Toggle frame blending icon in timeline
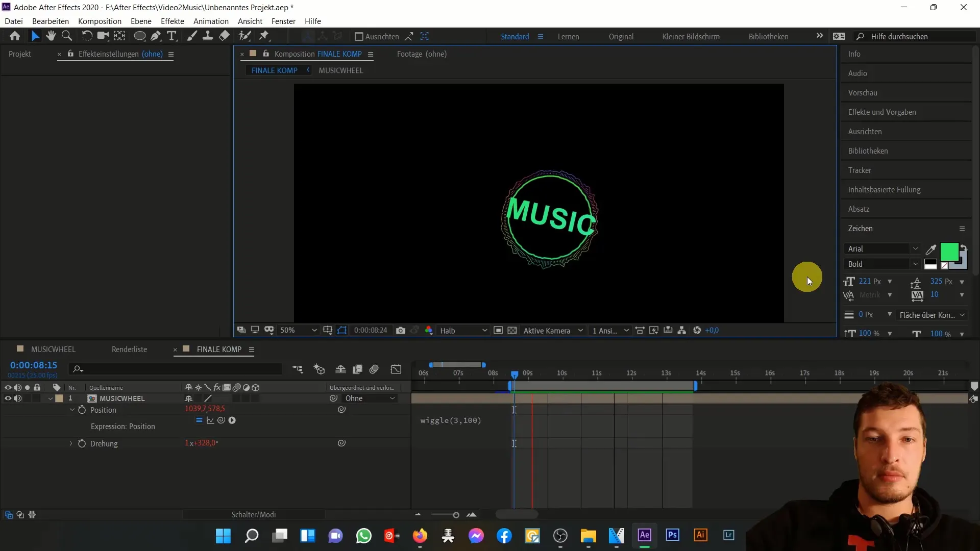 click(x=357, y=369)
